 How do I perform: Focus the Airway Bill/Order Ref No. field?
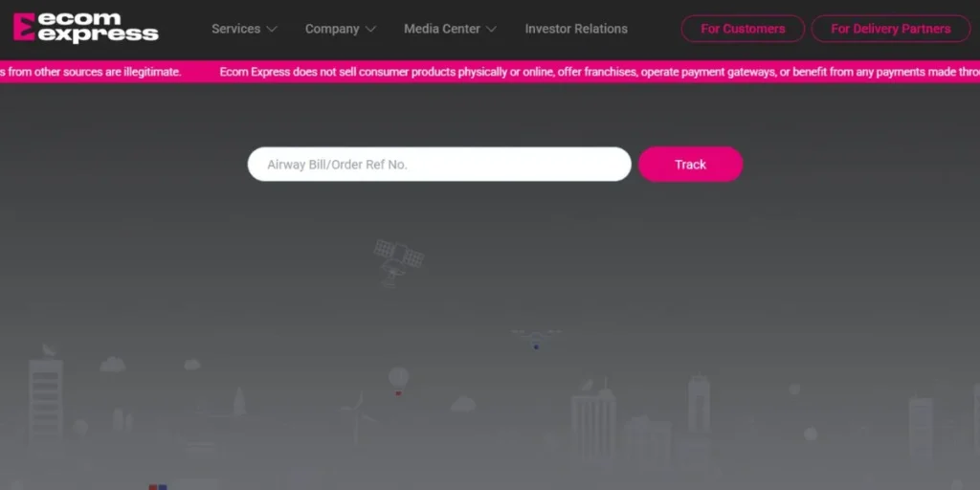(439, 165)
